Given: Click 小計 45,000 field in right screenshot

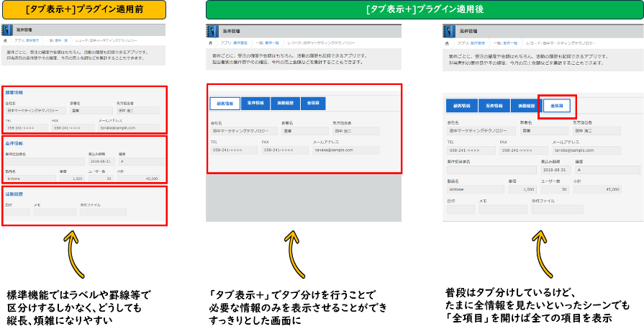Looking at the screenshot, I should click(x=597, y=189).
